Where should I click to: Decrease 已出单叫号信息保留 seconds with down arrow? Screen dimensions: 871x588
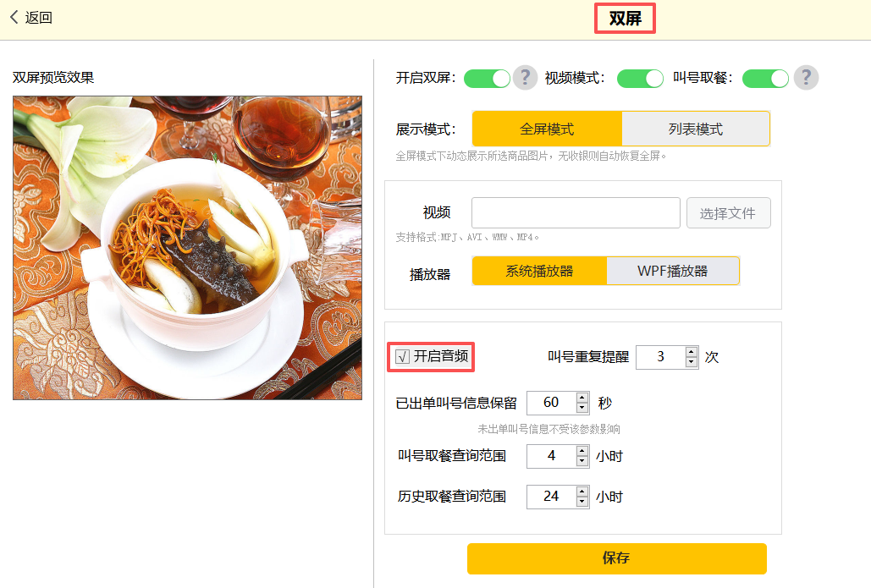click(x=582, y=408)
